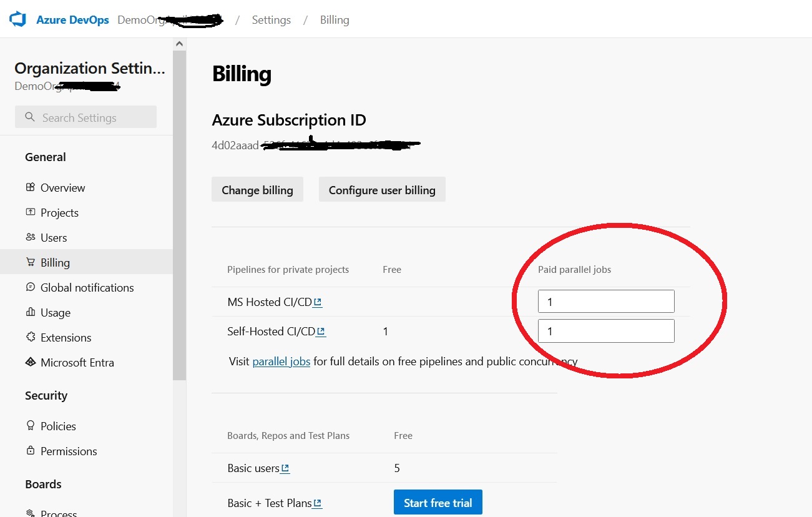812x517 pixels.
Task: Click the Paid parallel jobs column header
Action: click(575, 270)
